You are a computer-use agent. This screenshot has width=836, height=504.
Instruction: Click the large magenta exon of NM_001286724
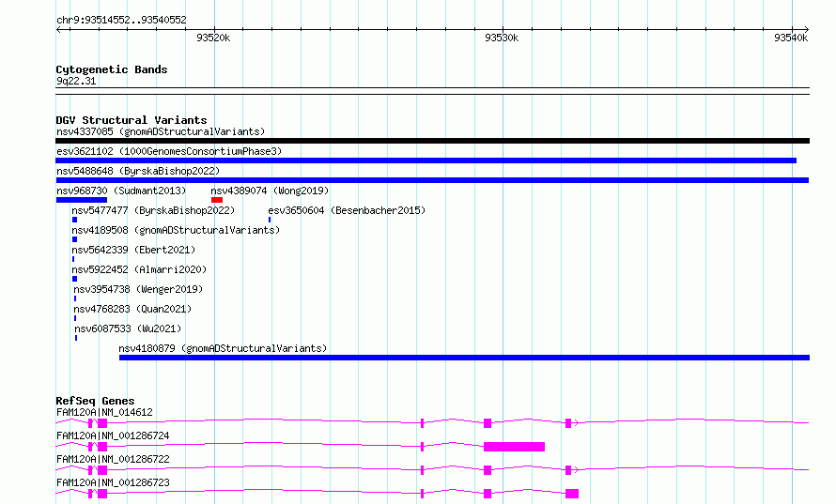point(514,447)
